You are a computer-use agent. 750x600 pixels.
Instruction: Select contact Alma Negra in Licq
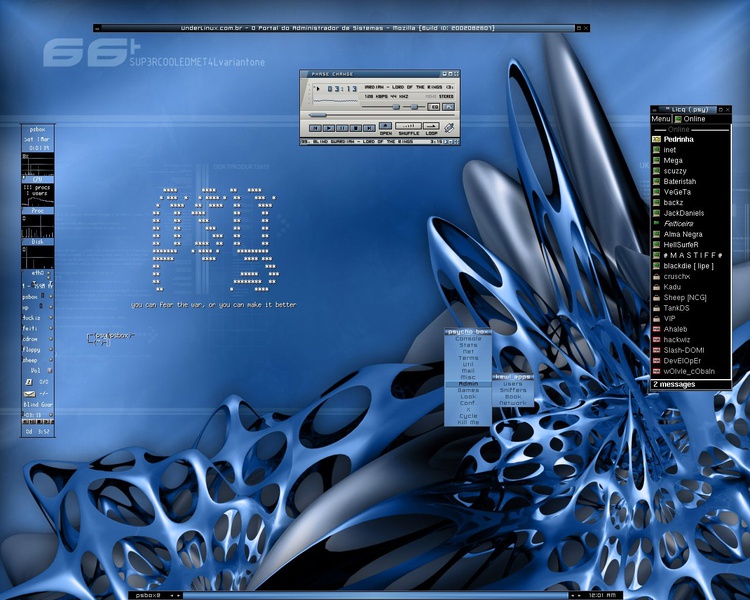(x=691, y=234)
